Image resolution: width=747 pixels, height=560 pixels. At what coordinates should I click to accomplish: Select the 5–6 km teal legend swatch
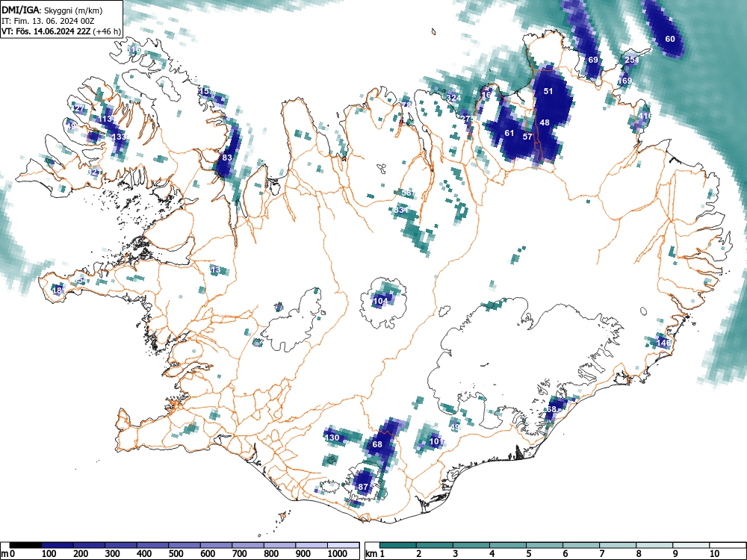click(x=545, y=545)
